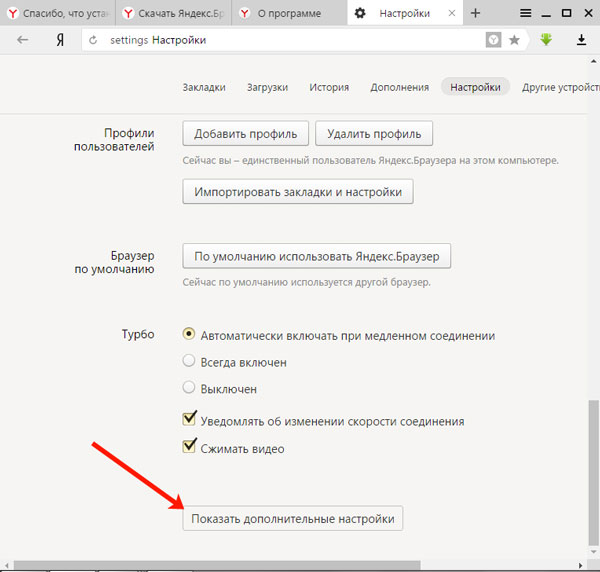Click the reload icon in address bar
Screen dimensions: 600x572
(94, 40)
